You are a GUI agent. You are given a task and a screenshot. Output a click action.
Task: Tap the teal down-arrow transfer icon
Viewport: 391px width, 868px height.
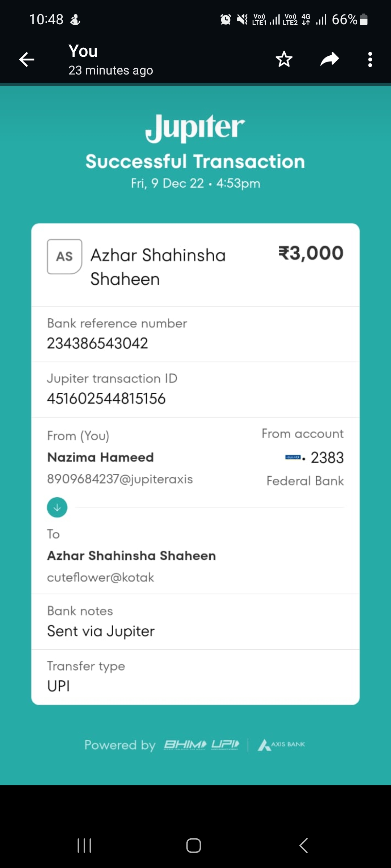57,507
